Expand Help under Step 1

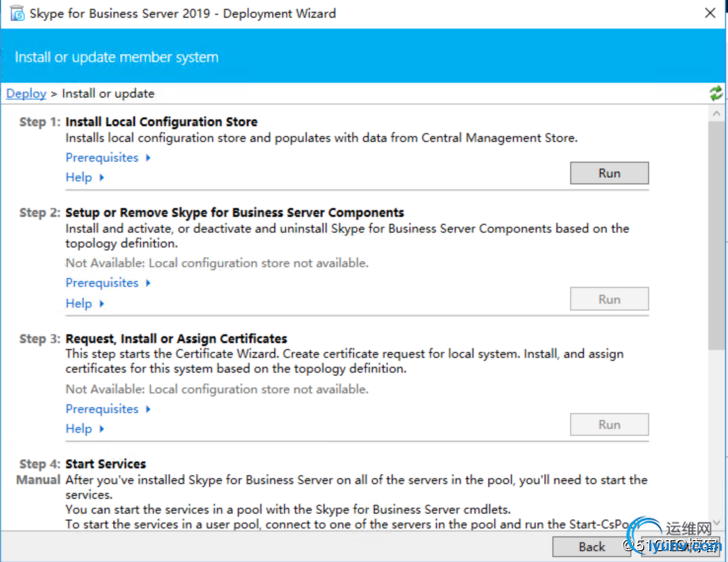[85, 177]
